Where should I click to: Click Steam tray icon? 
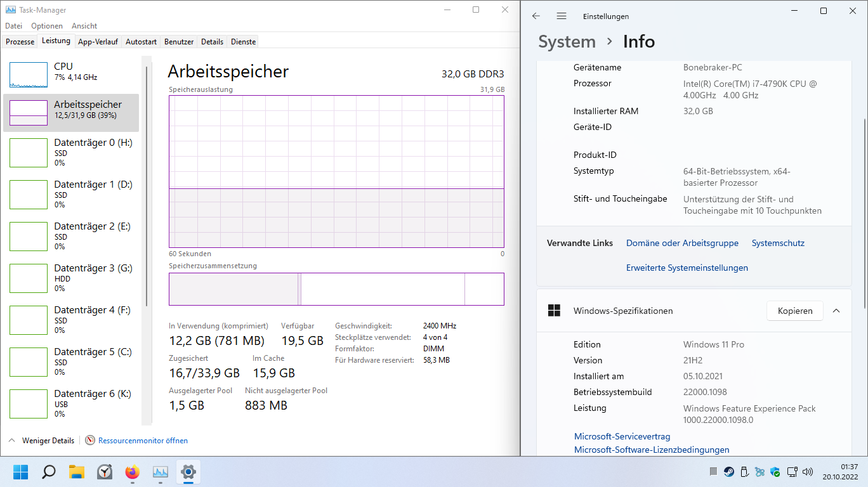(729, 472)
